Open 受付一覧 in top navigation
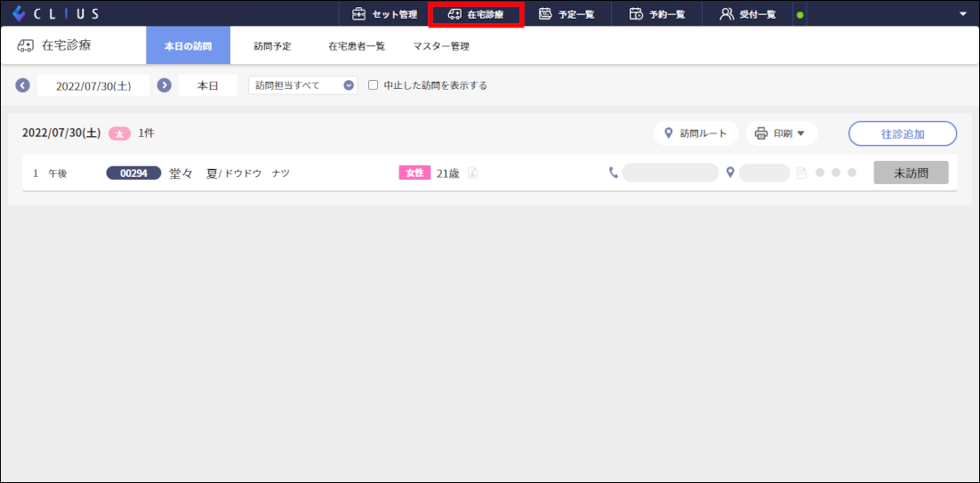 point(748,13)
